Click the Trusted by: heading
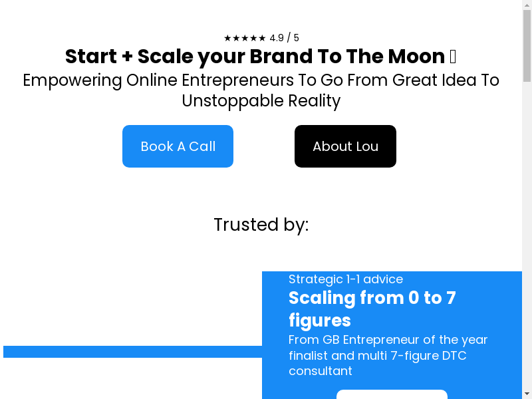Screen dimensions: 532x399 click(x=261, y=225)
